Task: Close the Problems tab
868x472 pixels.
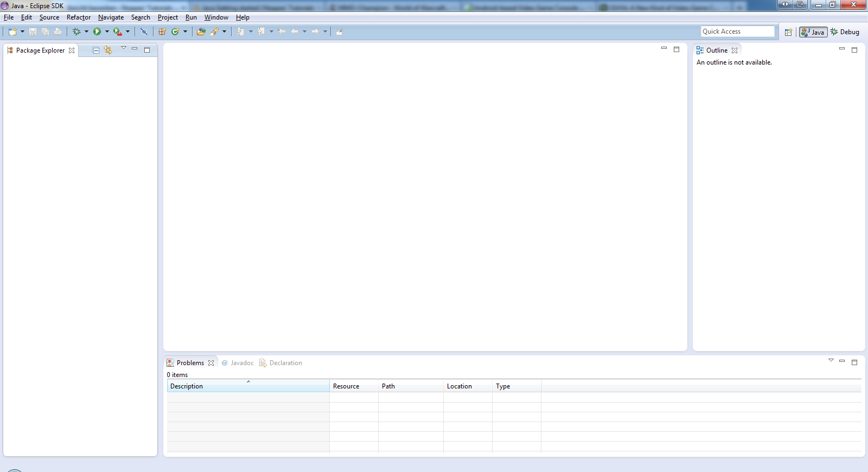Action: pos(211,363)
